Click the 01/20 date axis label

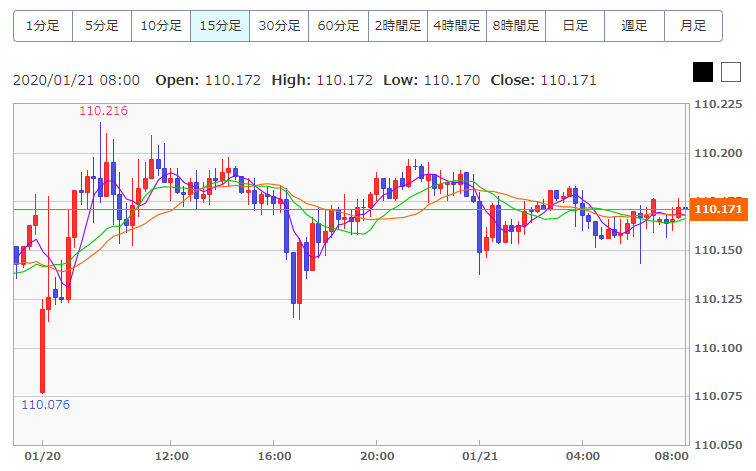click(x=42, y=456)
